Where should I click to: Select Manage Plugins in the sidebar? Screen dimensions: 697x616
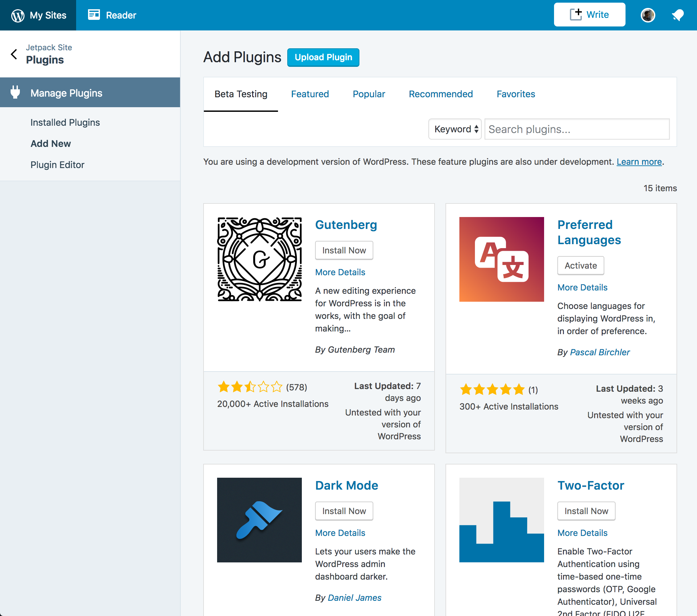tap(90, 92)
